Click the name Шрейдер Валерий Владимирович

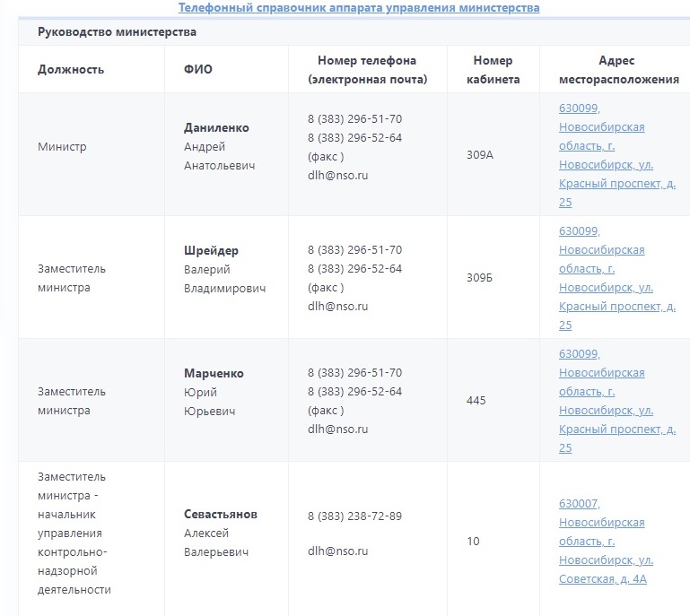pos(224,269)
